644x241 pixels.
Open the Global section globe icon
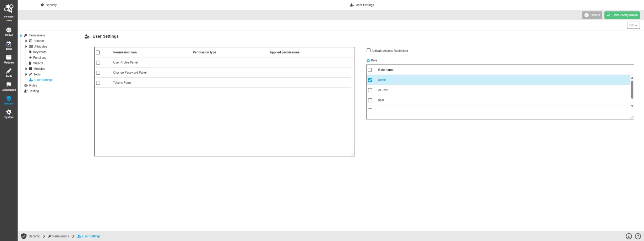tap(9, 30)
